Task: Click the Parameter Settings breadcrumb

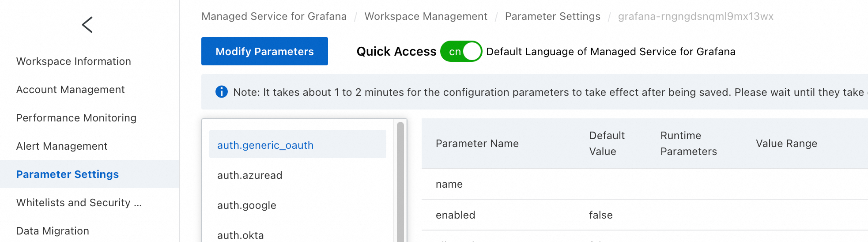Action: (553, 16)
